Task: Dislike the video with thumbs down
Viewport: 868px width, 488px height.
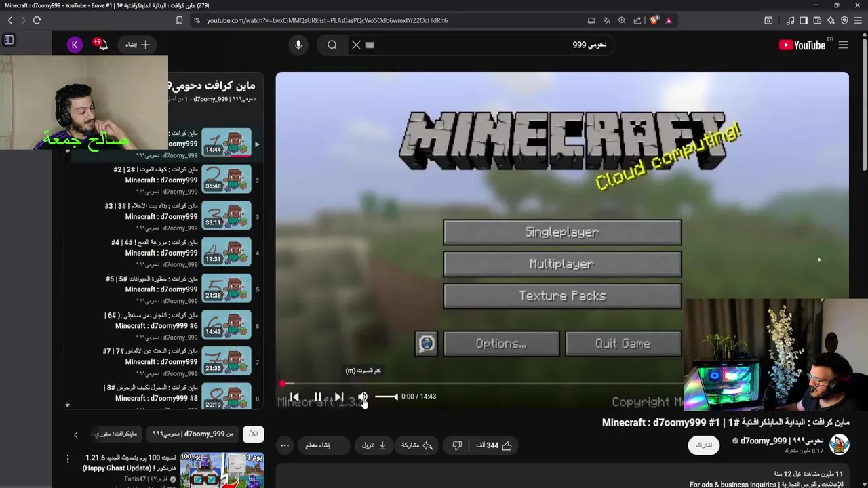Action: (457, 445)
